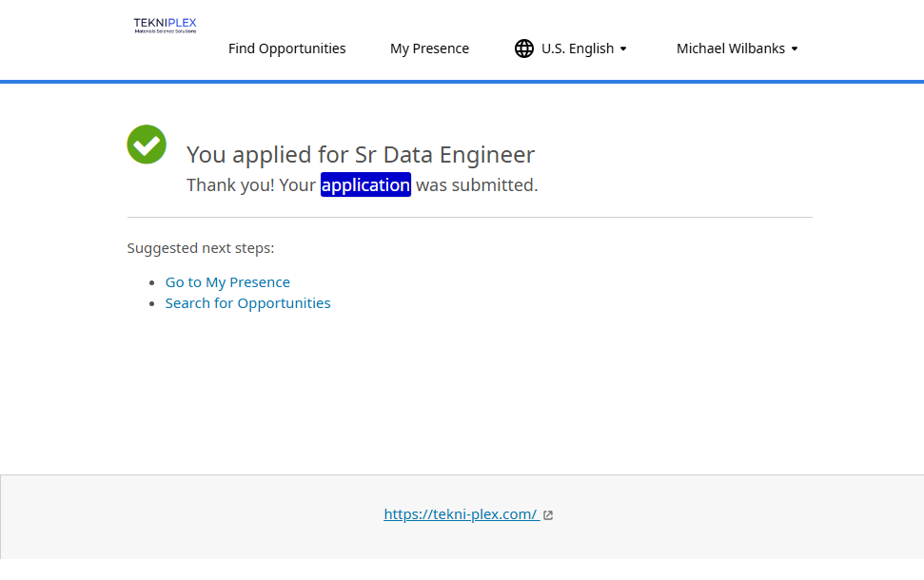Open Find Opportunities in the top navigation
The width and height of the screenshot is (924, 580).
[286, 48]
